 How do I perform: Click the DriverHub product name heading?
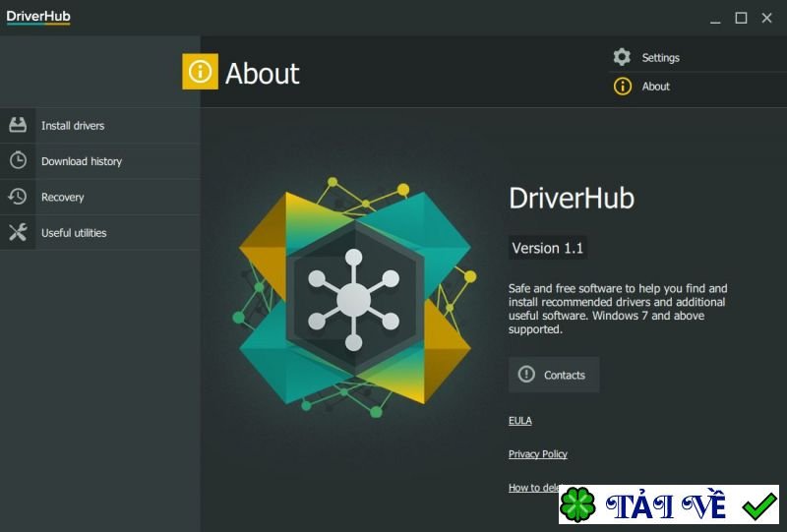pos(572,198)
